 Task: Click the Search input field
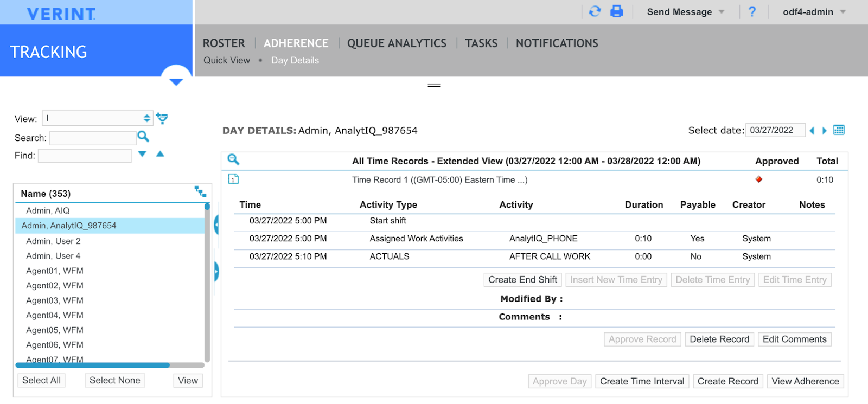(x=93, y=138)
